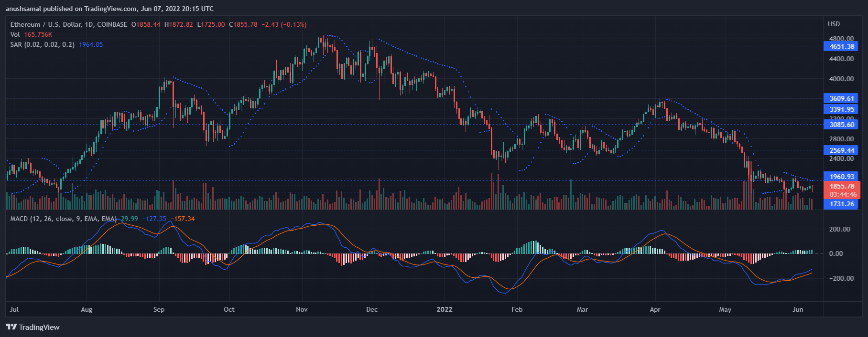Select the SAR (0.02, 0.02, 0.2) indicator label
Image resolution: width=868 pixels, height=337 pixels.
tap(43, 44)
